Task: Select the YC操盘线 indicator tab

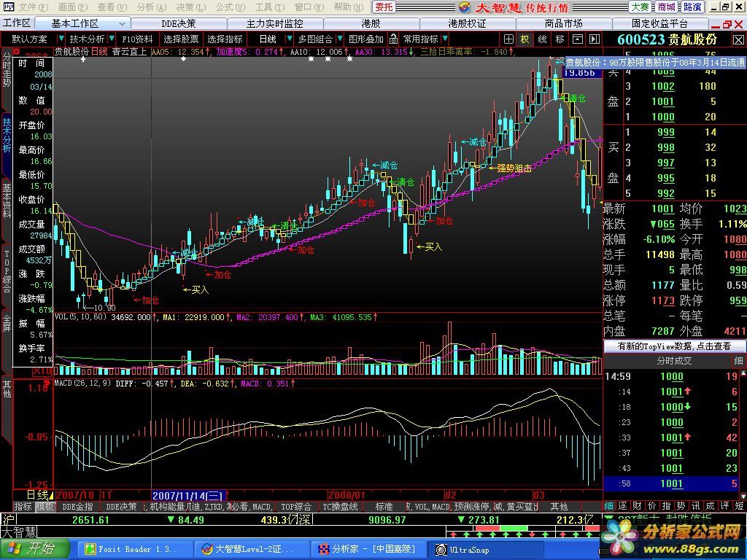Action: tap(340, 506)
